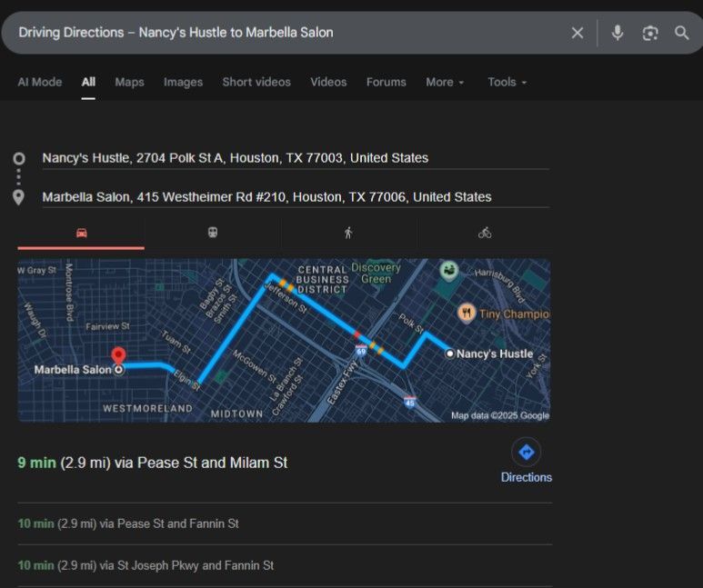Expand the More dropdown
Screen dimensions: 703x588
445,82
